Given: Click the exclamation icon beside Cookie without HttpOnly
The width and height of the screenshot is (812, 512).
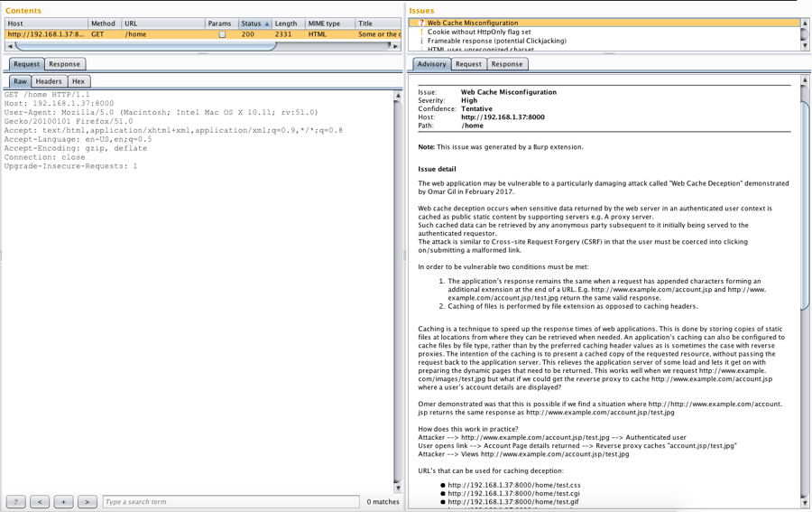Looking at the screenshot, I should click(x=421, y=32).
